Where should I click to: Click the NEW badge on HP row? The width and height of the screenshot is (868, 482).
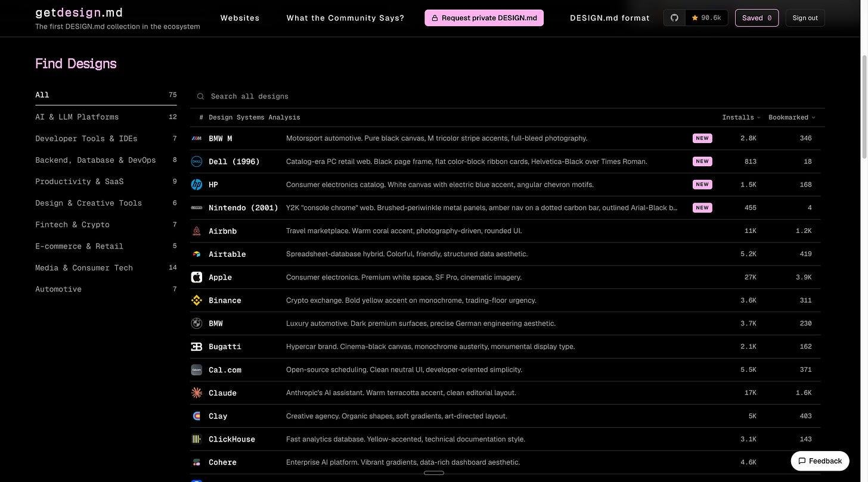click(702, 185)
